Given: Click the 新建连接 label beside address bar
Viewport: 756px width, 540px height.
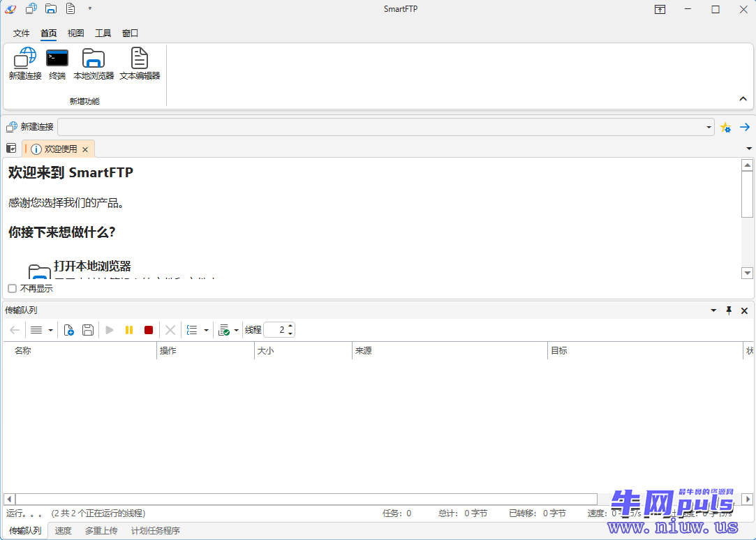Looking at the screenshot, I should point(36,127).
